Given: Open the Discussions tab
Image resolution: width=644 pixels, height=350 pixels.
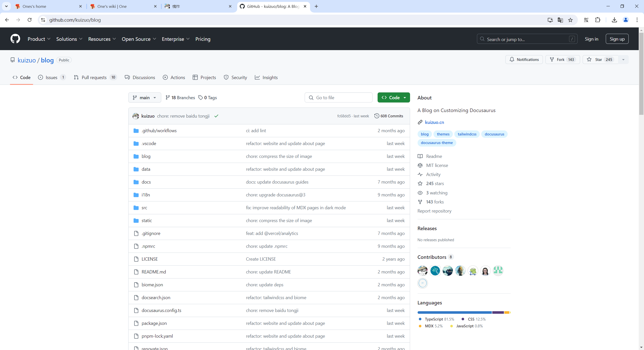Looking at the screenshot, I should (140, 77).
